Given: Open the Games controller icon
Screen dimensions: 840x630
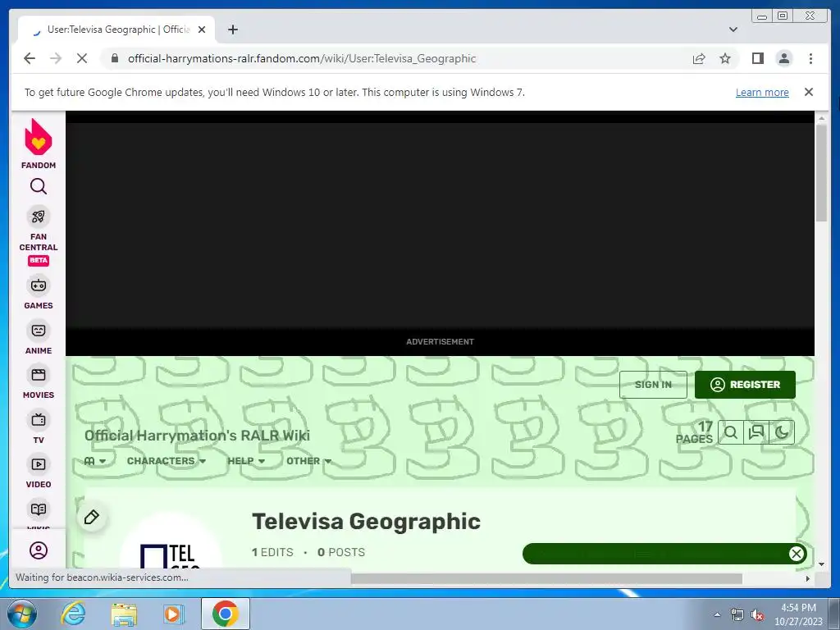Looking at the screenshot, I should (x=38, y=285).
